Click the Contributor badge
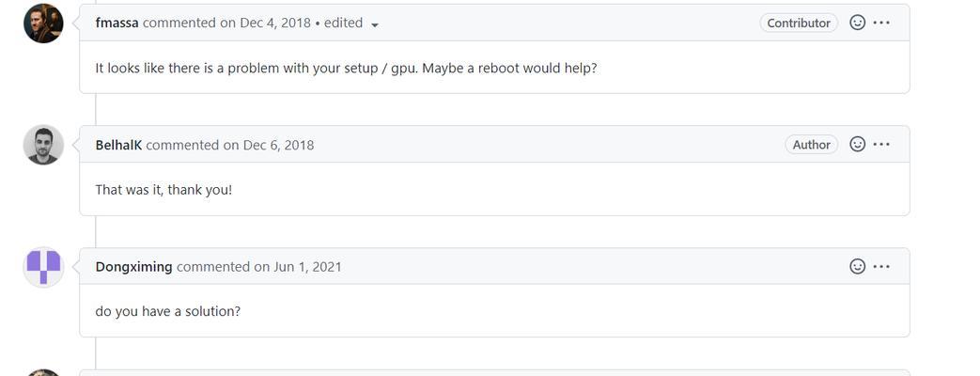 tap(799, 23)
